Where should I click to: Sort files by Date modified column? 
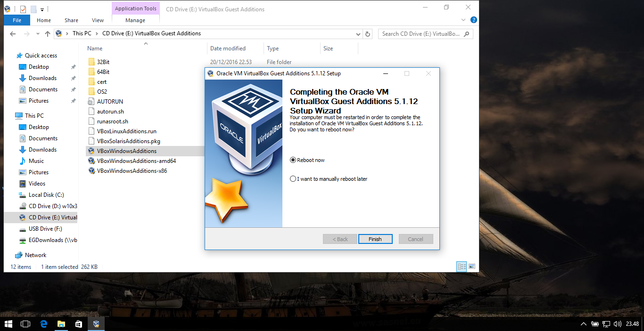click(228, 48)
